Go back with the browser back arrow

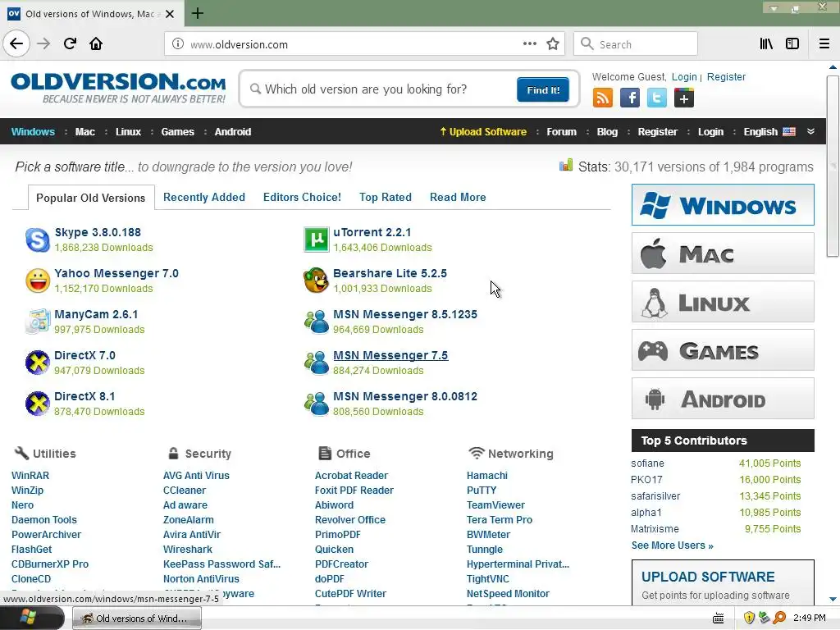[x=16, y=43]
